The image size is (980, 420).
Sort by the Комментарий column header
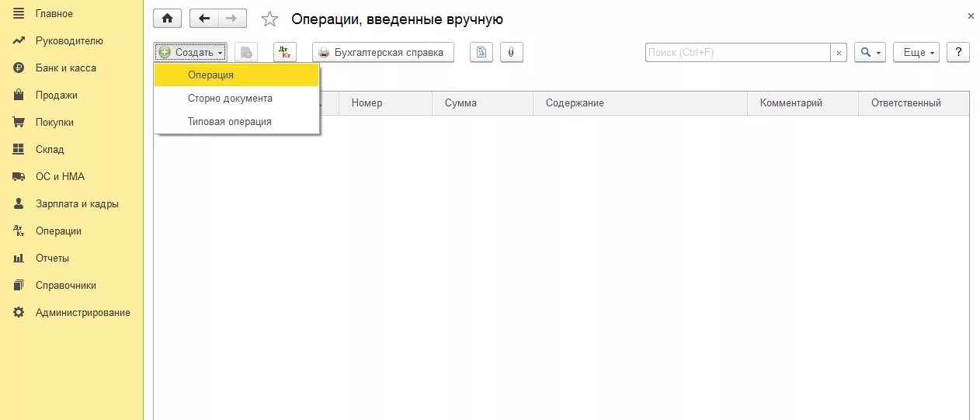point(803,103)
